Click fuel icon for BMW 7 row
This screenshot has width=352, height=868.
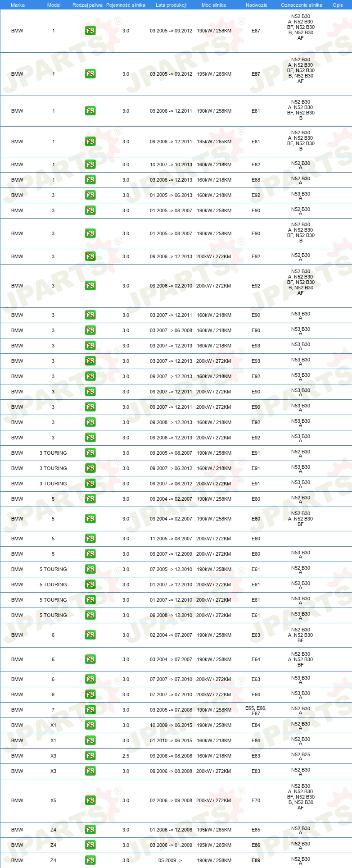pos(90,710)
